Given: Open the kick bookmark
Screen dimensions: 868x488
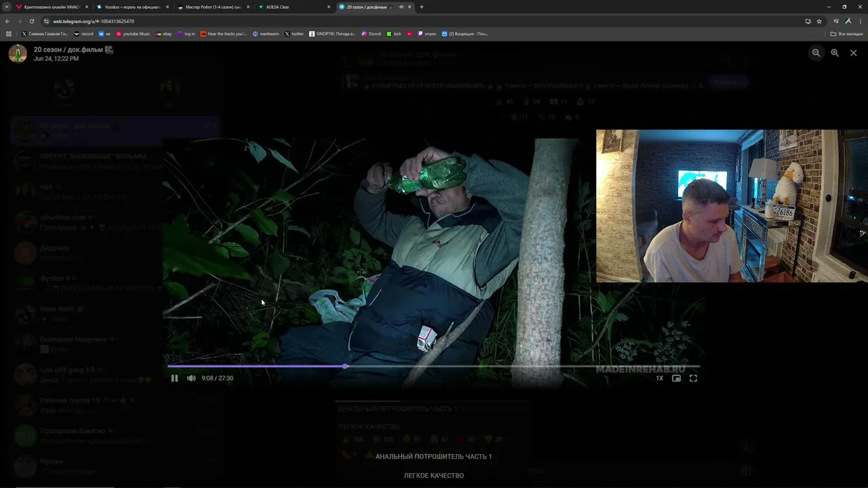Looking at the screenshot, I should pyautogui.click(x=394, y=34).
